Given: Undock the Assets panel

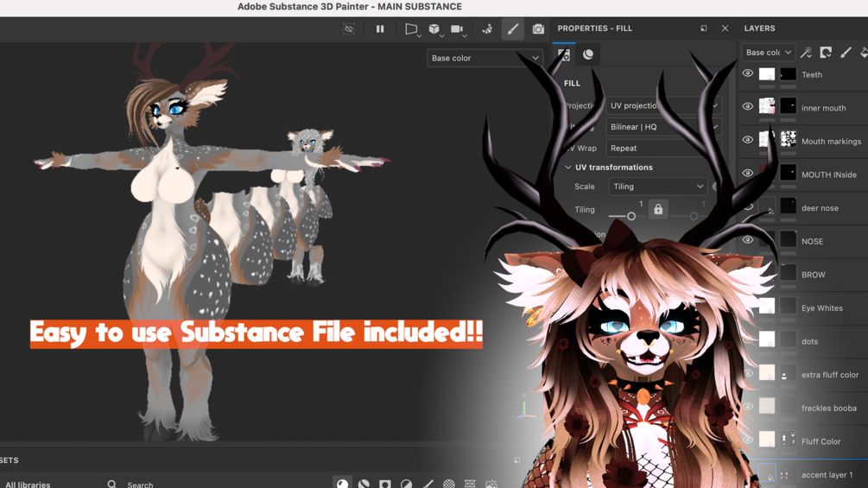Looking at the screenshot, I should click(x=516, y=460).
